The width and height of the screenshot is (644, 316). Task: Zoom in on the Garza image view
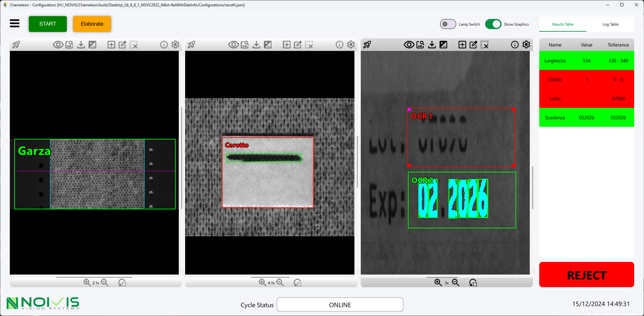[87, 282]
